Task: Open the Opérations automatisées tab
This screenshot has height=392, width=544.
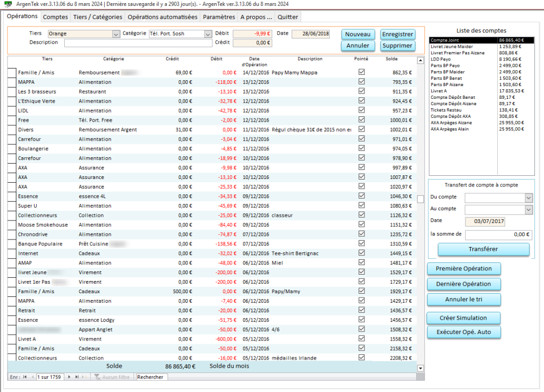Action: [163, 17]
